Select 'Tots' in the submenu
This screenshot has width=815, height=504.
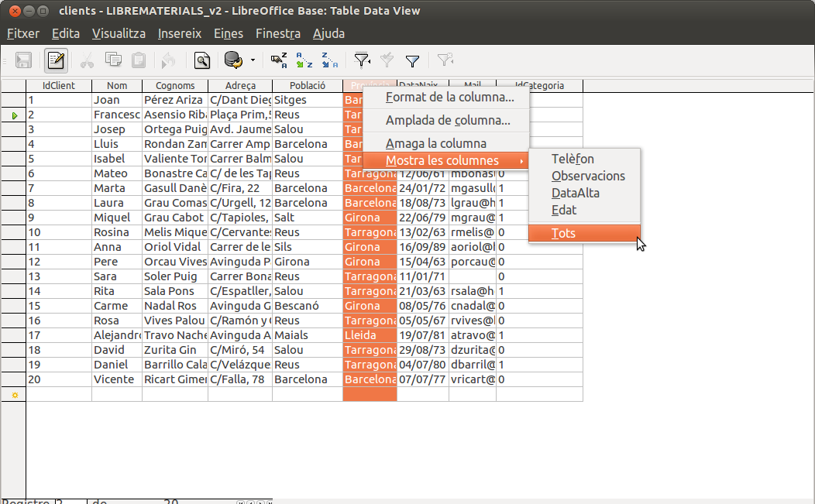coord(563,233)
